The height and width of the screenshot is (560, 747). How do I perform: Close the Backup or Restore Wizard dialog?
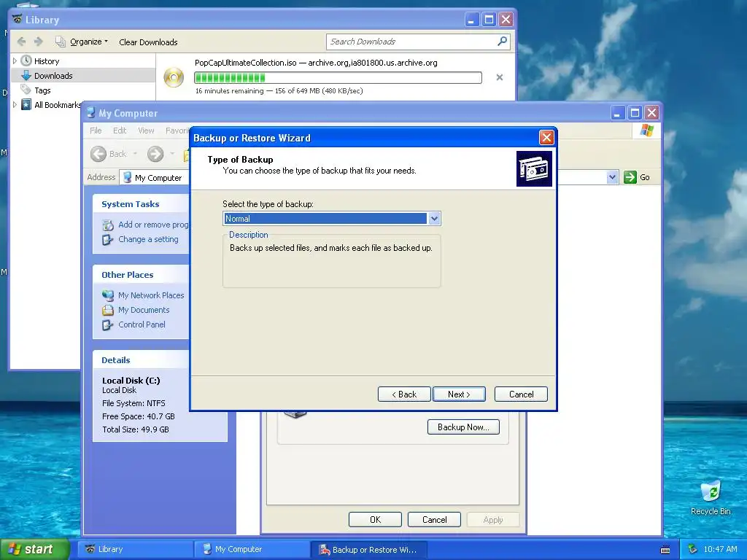click(x=546, y=138)
